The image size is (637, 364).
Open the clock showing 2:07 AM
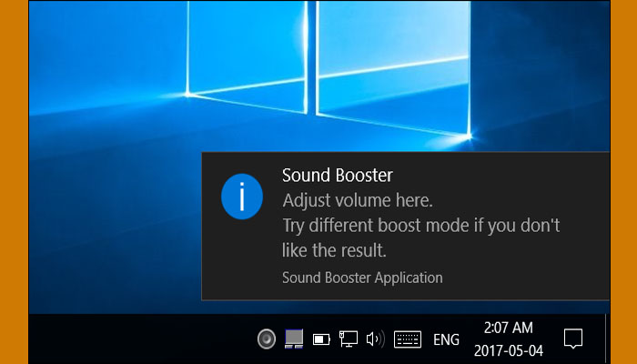(x=508, y=339)
